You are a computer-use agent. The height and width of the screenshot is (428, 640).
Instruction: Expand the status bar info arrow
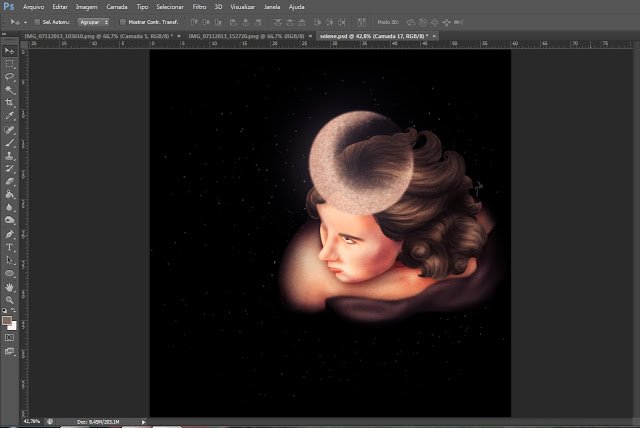143,422
